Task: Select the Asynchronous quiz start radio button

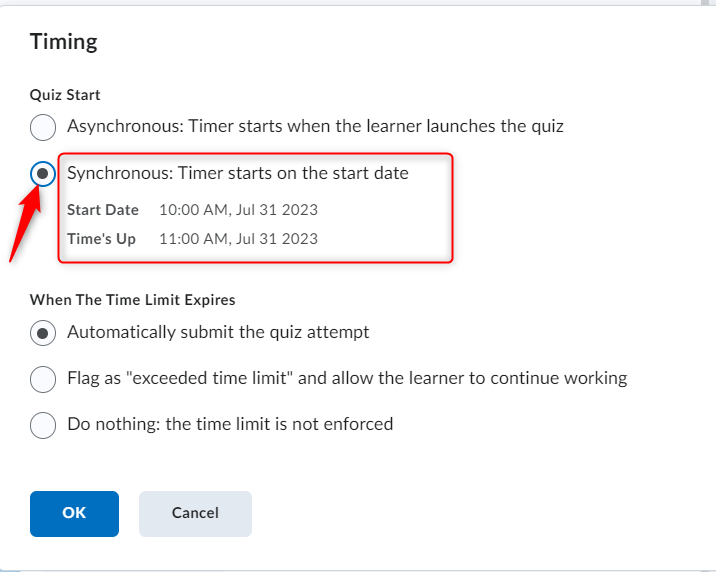Action: pos(43,128)
